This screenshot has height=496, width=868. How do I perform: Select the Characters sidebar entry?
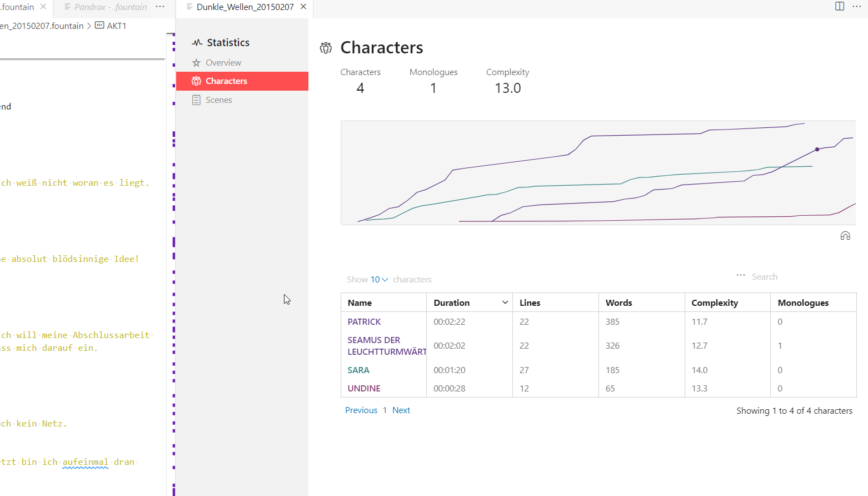tap(242, 81)
